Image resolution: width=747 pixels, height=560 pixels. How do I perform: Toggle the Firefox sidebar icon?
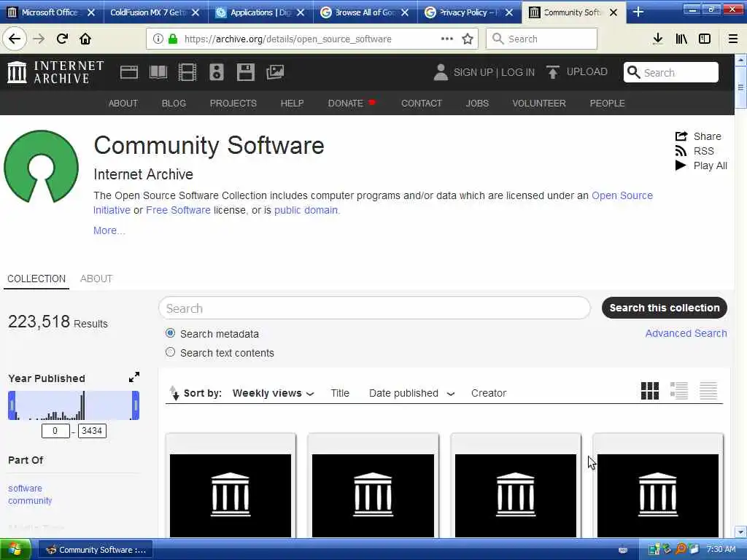click(705, 39)
